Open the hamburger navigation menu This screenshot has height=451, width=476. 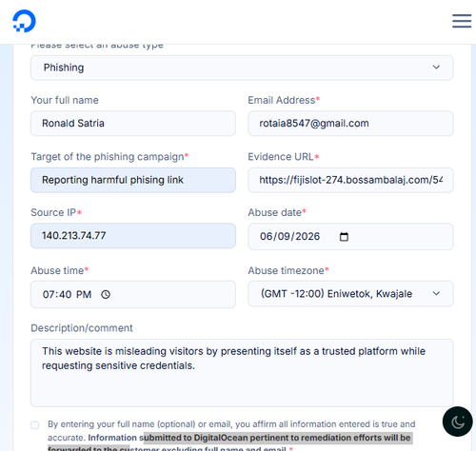pos(462,21)
